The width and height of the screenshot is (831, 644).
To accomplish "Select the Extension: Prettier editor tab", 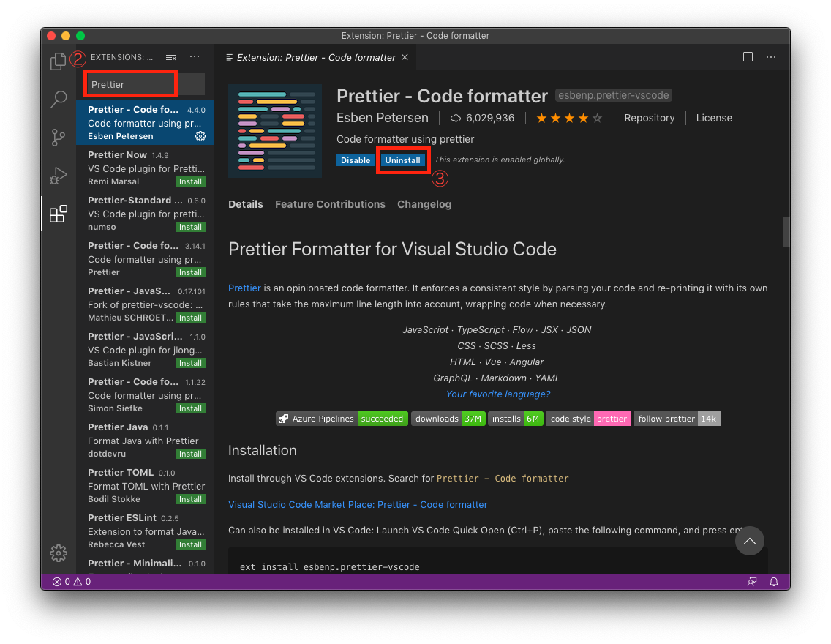I will tap(316, 57).
